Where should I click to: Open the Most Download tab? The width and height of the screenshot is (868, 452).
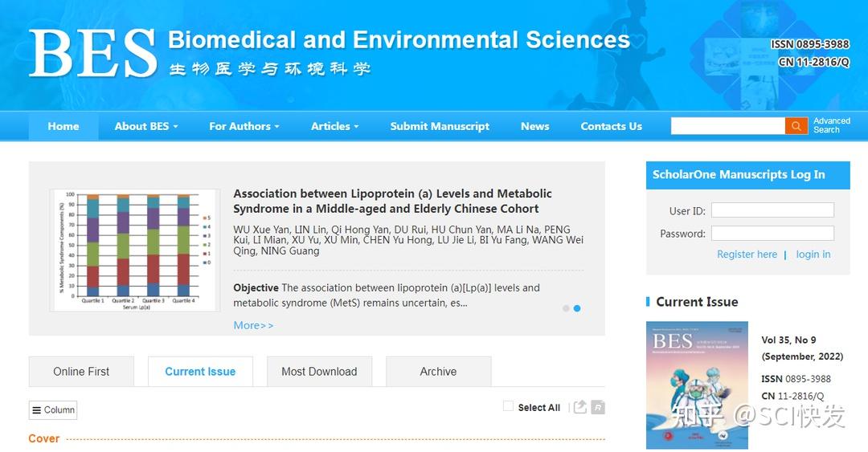click(x=319, y=372)
